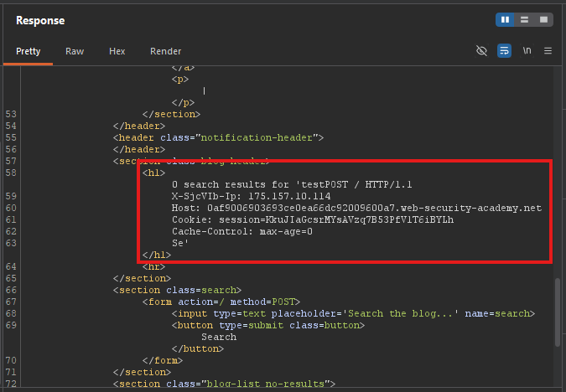Viewport: 566px width, 392px height.
Task: Select the Hex tab
Action: click(117, 51)
